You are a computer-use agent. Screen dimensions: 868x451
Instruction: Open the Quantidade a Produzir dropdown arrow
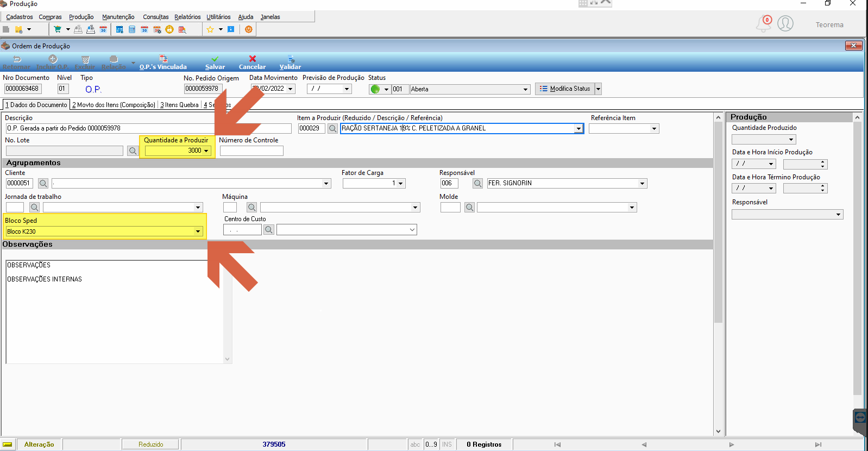206,151
